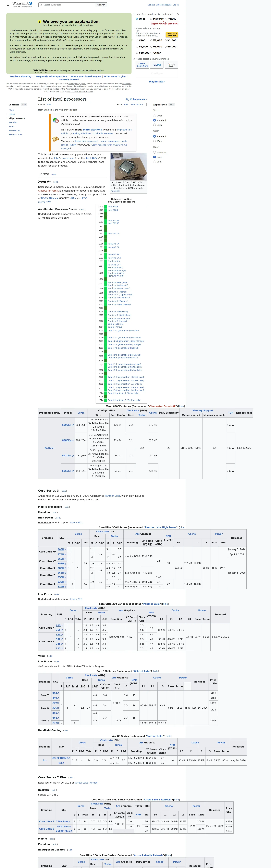Set text size to Large
This screenshot has height=868, width=271.
155,125
